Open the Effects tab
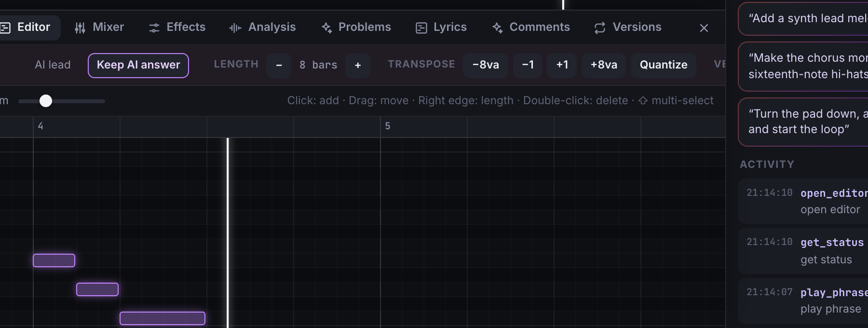 pyautogui.click(x=177, y=27)
